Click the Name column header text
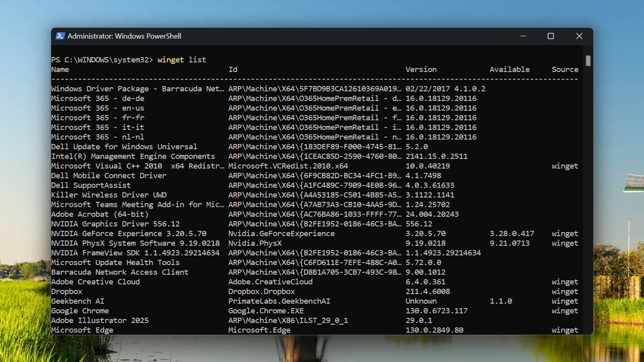Image resolution: width=644 pixels, height=362 pixels. (x=60, y=69)
